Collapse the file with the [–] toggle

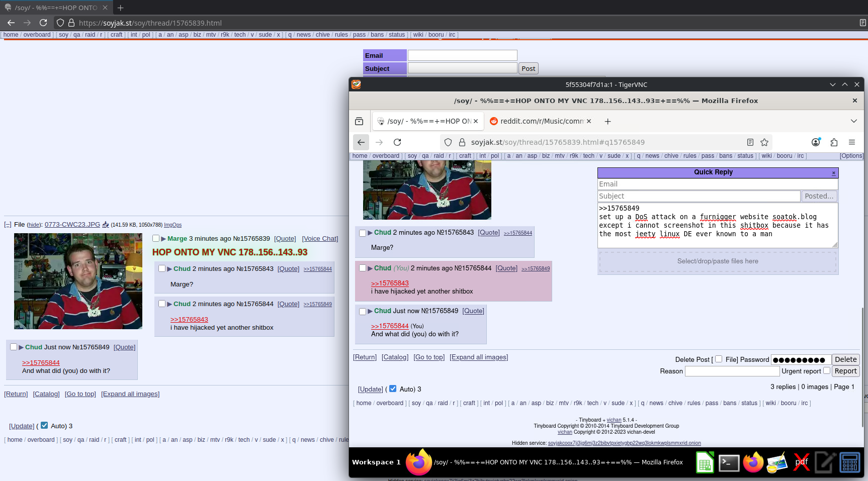[8, 225]
